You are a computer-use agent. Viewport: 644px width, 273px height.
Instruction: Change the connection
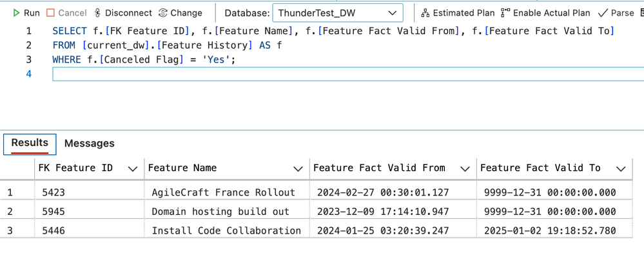[181, 13]
